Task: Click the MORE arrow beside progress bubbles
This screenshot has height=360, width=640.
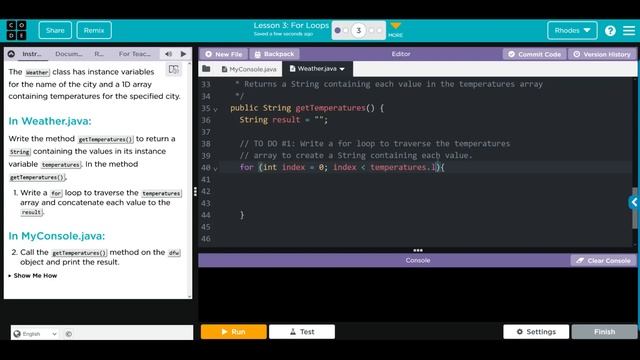Action: [395, 30]
